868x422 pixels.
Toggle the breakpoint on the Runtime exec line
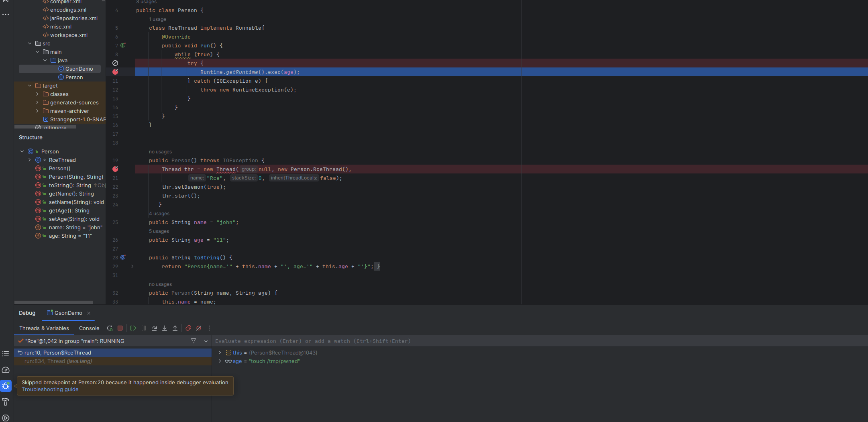[x=115, y=72]
